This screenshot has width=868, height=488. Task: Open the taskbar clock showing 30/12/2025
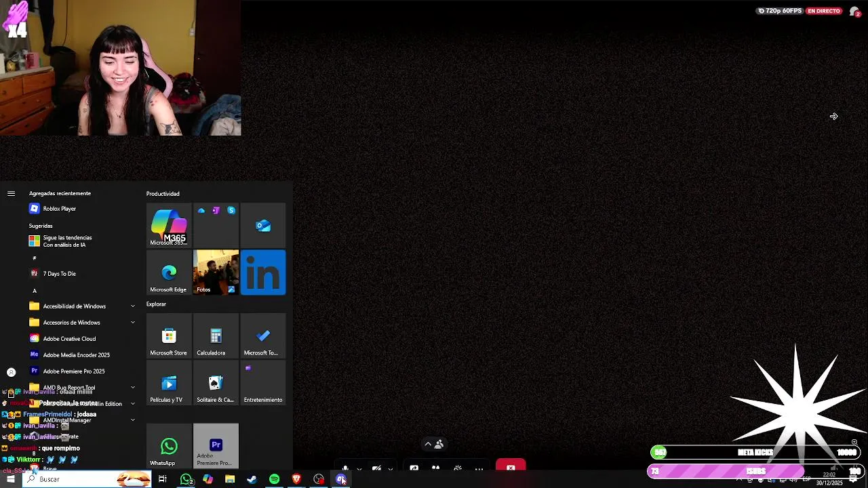(829, 479)
